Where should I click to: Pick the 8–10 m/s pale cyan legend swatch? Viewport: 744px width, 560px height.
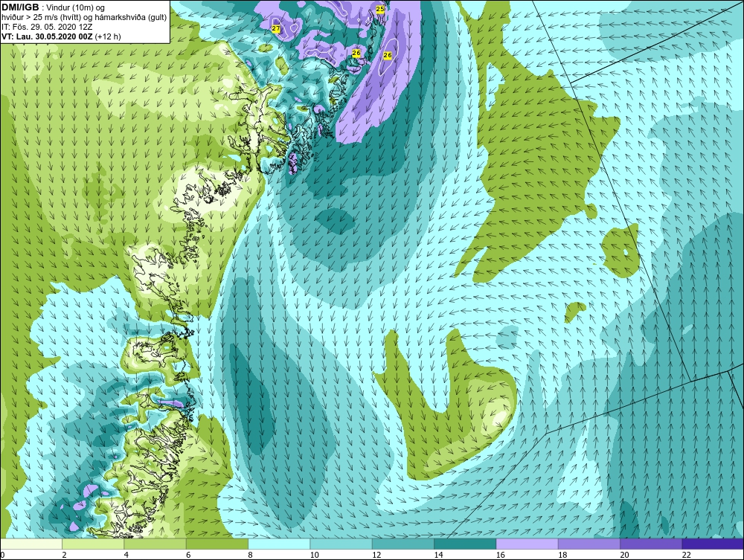(279, 544)
